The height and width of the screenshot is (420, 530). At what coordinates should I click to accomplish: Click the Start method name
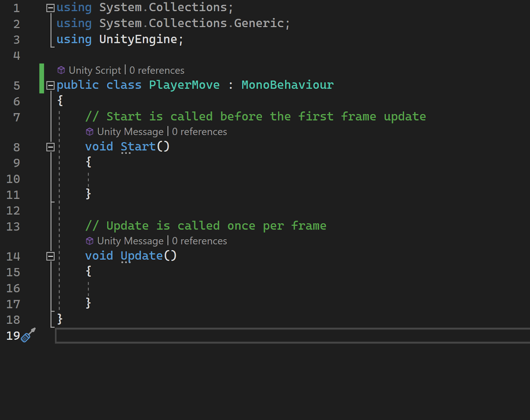point(138,146)
